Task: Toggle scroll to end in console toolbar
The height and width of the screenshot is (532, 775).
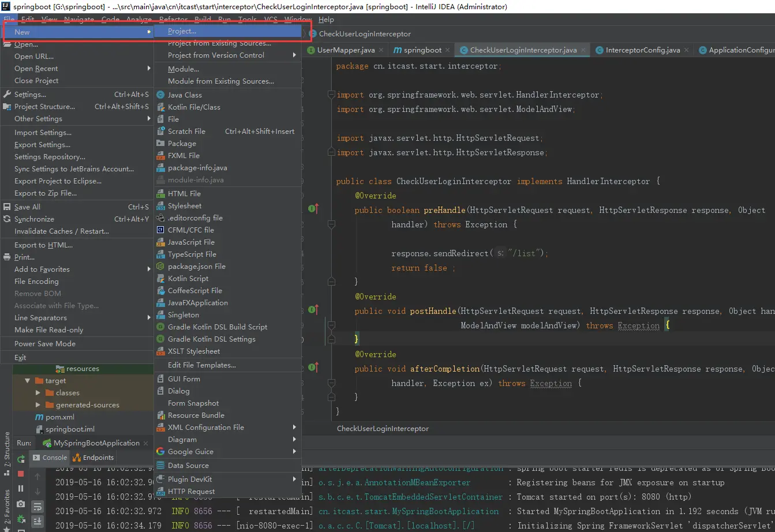Action: (38, 521)
